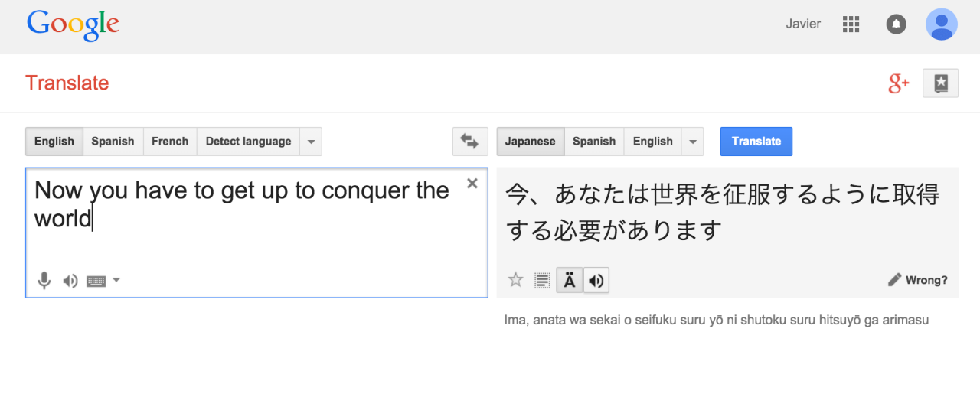Choose Detect language source tab

248,142
